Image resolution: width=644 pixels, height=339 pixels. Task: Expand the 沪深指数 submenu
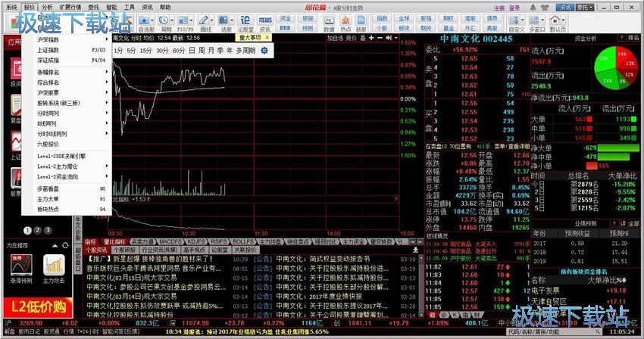pos(67,40)
